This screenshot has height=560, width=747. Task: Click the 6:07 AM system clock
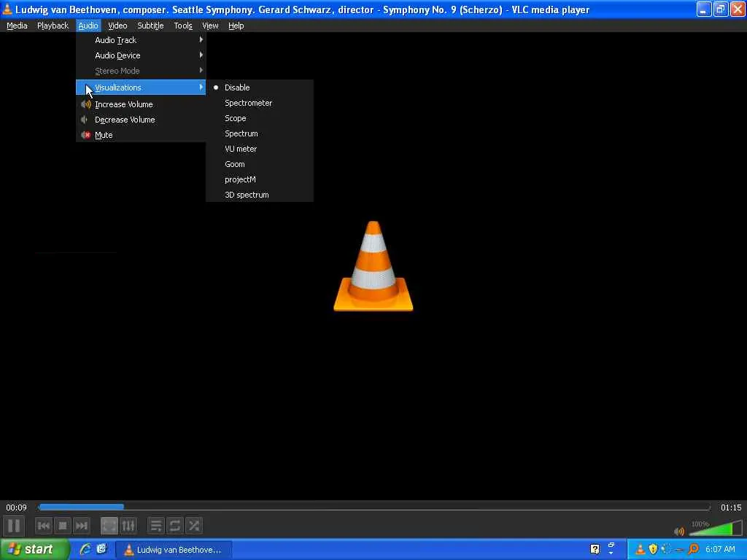720,550
